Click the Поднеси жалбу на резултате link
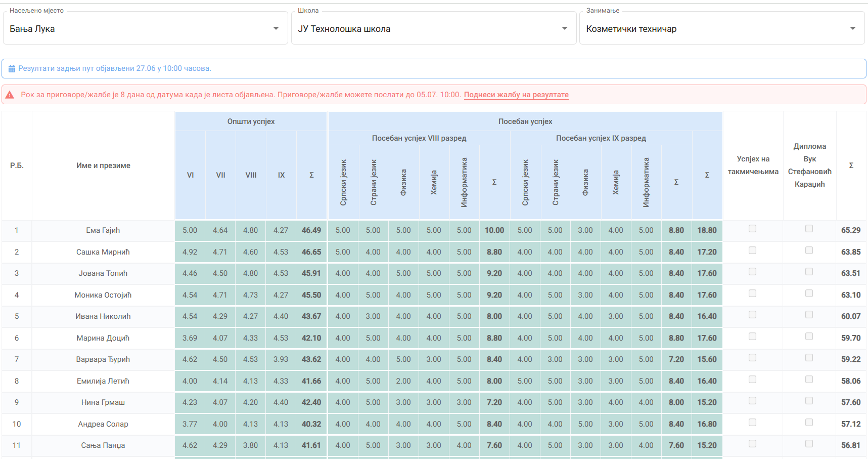Image resolution: width=868 pixels, height=459 pixels. [516, 95]
